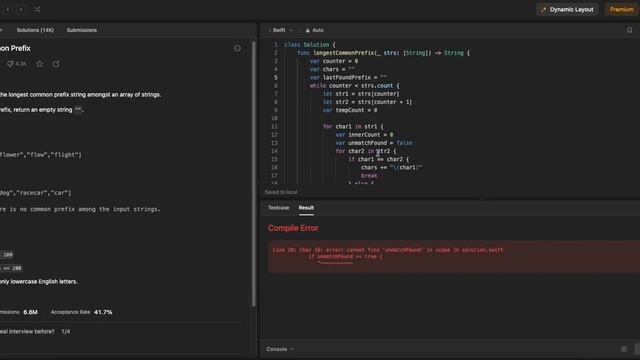The height and width of the screenshot is (360, 640).
Task: Click the sparkle icon in Dynamic Layout
Action: click(x=544, y=9)
